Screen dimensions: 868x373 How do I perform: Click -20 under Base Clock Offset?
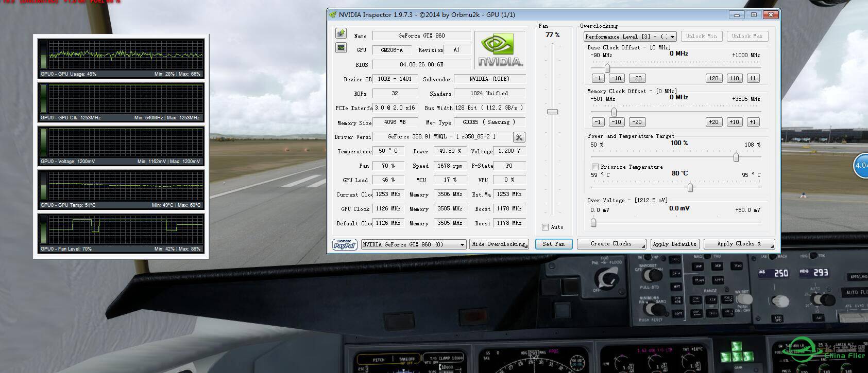pyautogui.click(x=637, y=78)
